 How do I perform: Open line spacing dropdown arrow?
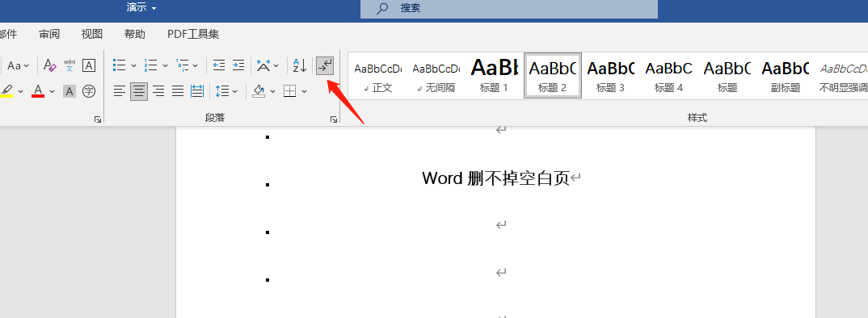[x=235, y=91]
